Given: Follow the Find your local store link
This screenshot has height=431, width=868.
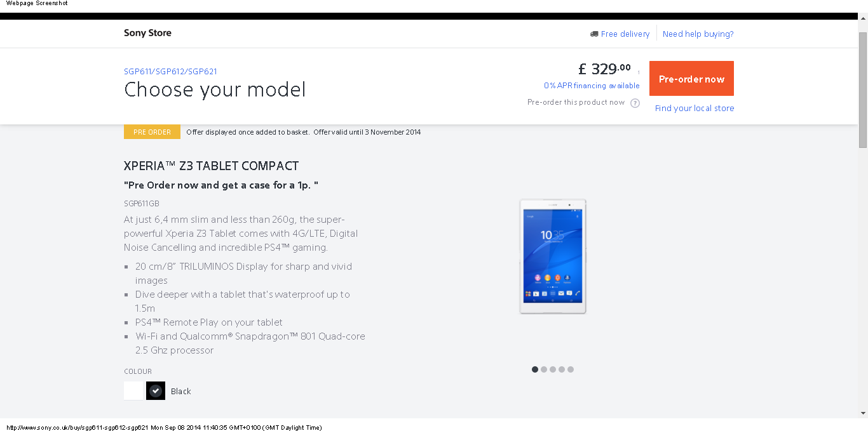Looking at the screenshot, I should 695,109.
